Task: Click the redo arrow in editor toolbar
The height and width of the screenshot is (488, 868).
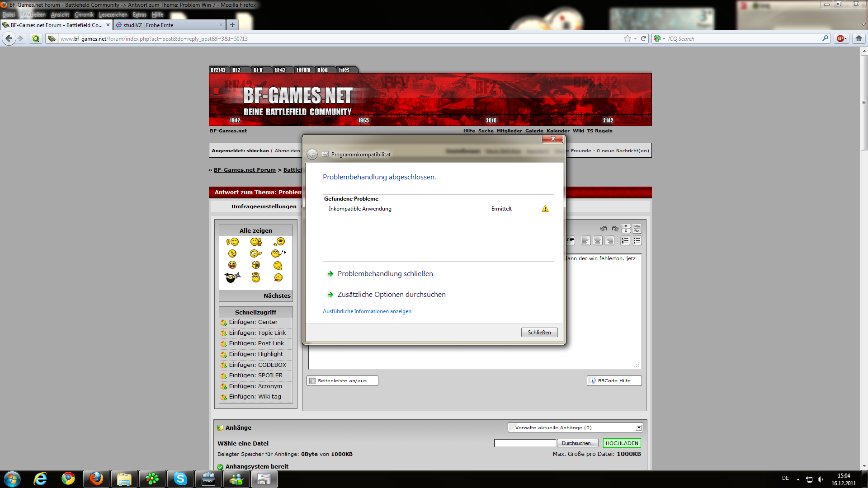Action: pyautogui.click(x=615, y=229)
